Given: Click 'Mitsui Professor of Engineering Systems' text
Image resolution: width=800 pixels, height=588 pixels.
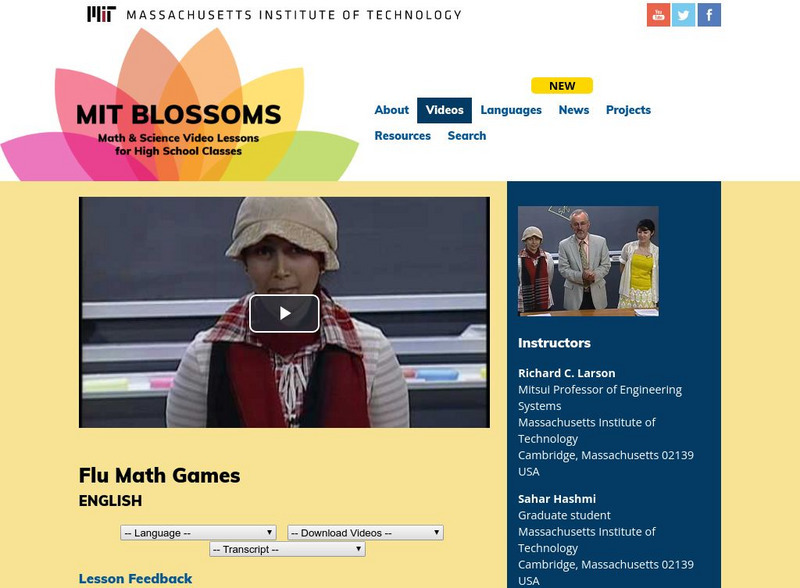Looking at the screenshot, I should [x=599, y=398].
